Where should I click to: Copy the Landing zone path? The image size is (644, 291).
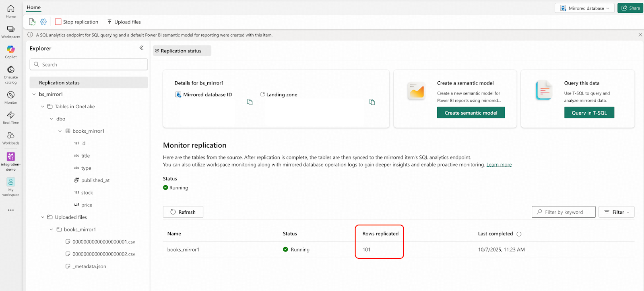pos(372,102)
